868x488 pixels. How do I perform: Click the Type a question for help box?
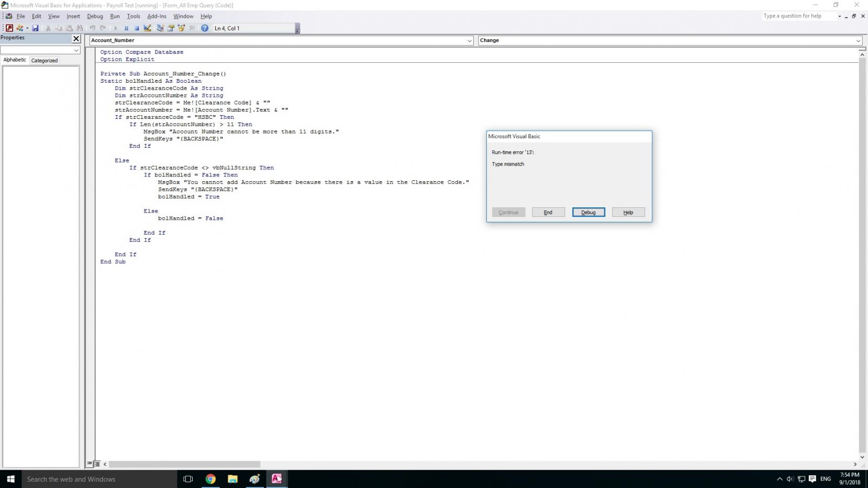(798, 16)
